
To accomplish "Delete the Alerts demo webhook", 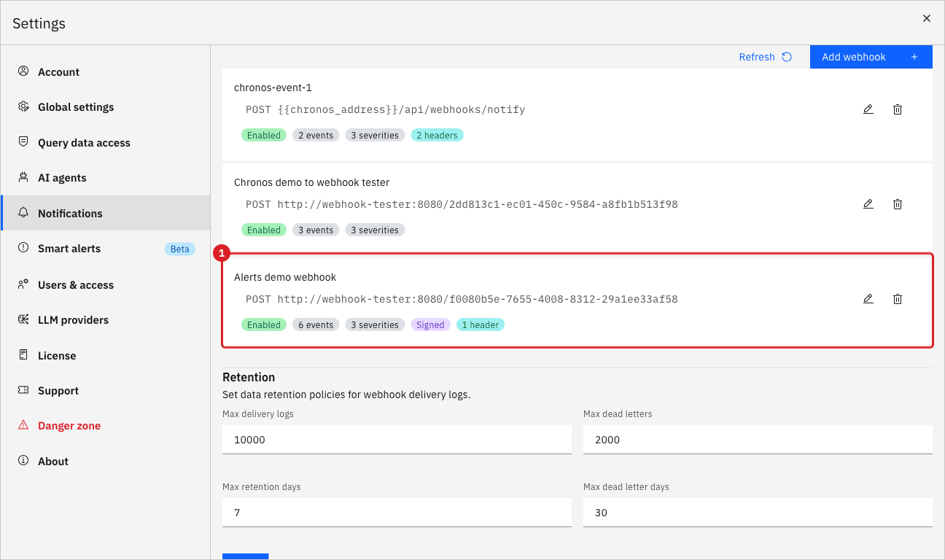I will 898,299.
